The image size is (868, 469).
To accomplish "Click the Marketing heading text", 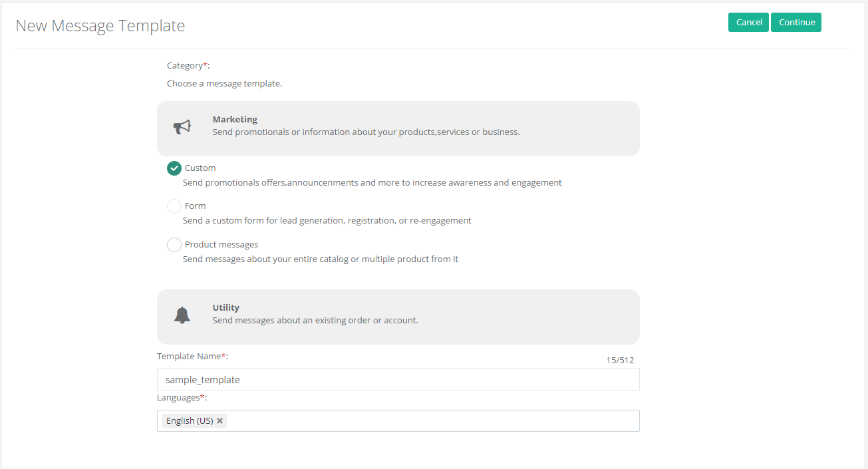I will pos(235,120).
